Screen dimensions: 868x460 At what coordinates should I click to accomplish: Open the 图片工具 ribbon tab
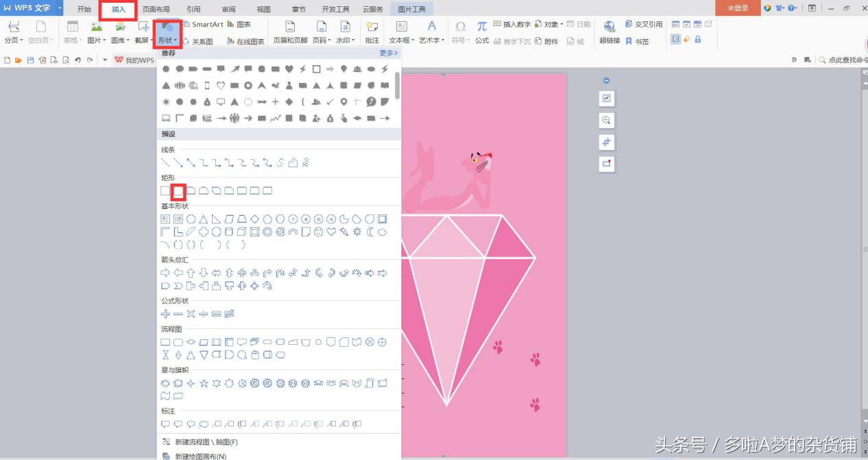(411, 9)
